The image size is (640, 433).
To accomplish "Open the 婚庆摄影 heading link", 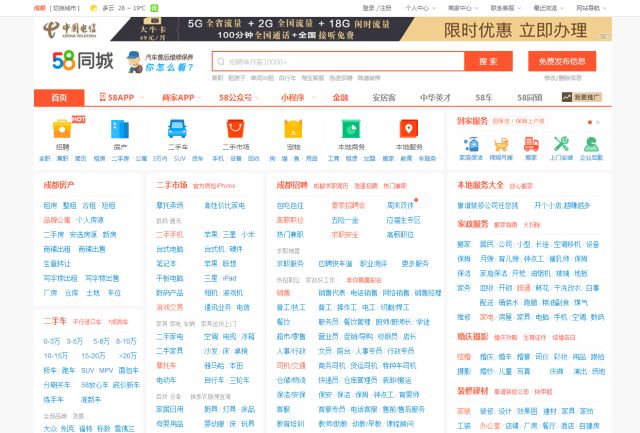I will tap(473, 337).
